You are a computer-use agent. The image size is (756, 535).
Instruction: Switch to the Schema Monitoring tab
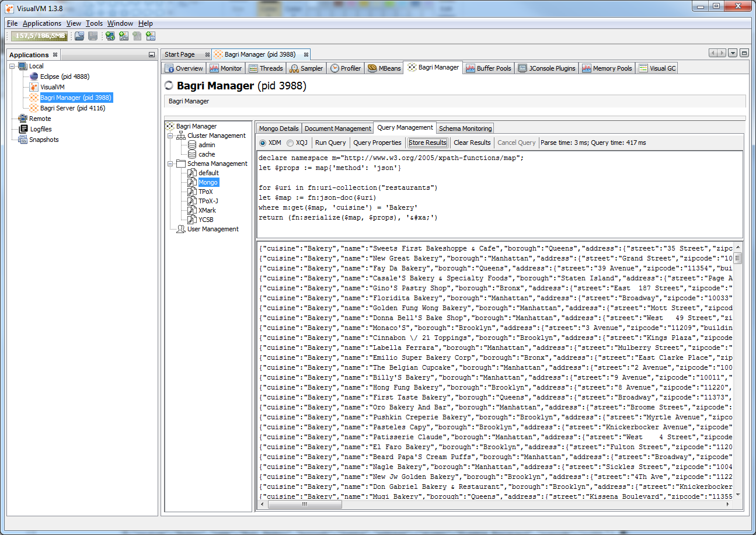(x=465, y=128)
